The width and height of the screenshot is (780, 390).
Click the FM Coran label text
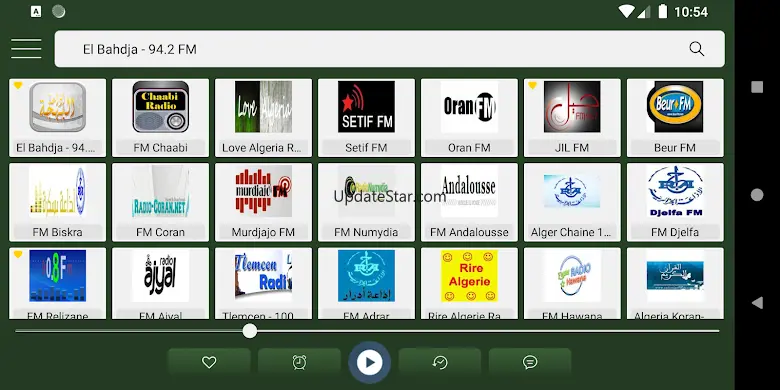pyautogui.click(x=160, y=232)
